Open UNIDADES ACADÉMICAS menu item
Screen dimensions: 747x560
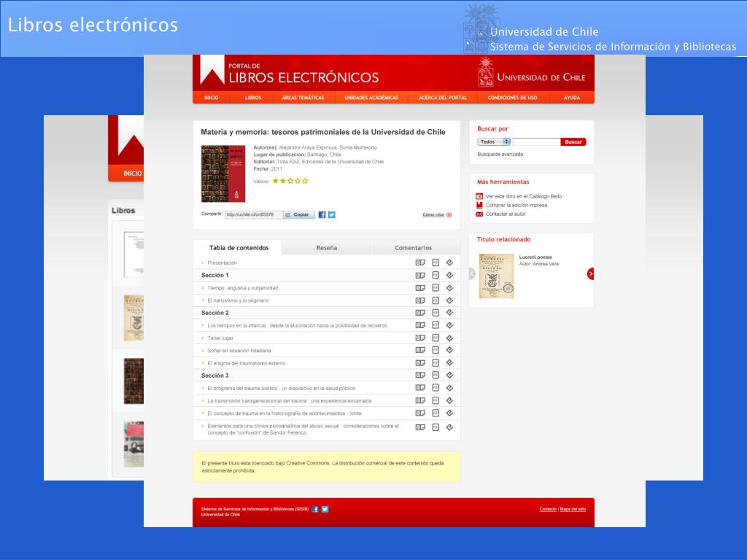click(x=371, y=98)
